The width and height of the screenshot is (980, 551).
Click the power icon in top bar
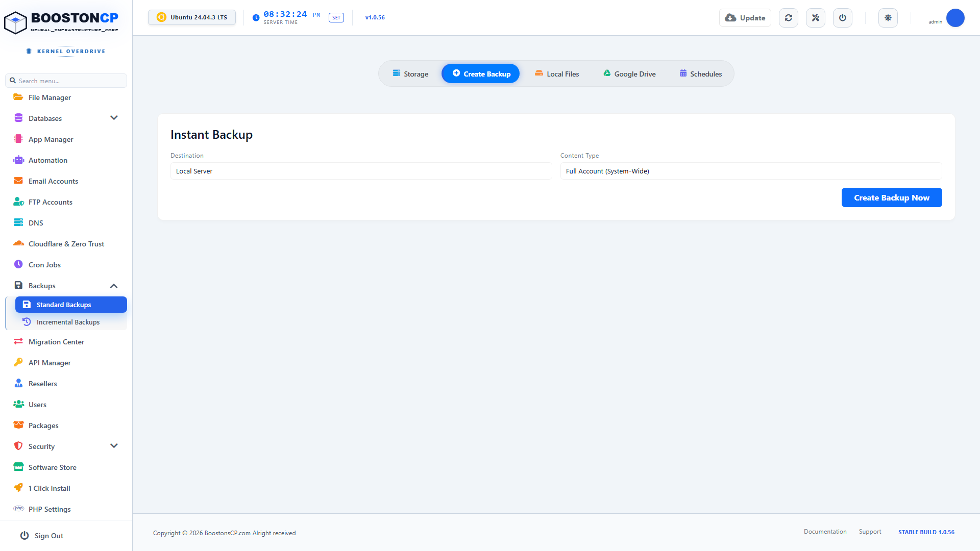(843, 18)
